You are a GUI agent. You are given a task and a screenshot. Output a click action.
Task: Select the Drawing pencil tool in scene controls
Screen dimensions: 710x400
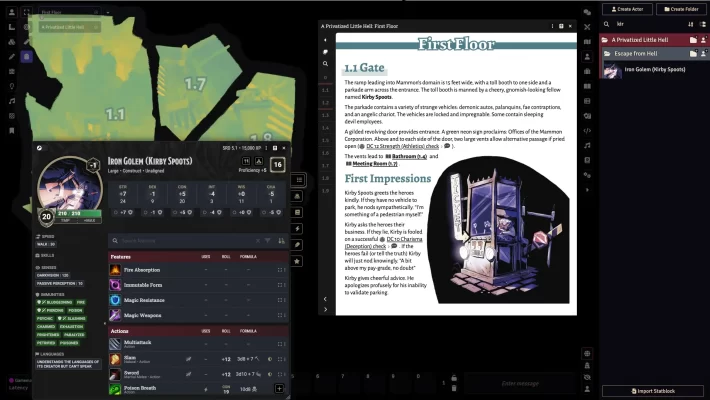(x=11, y=57)
